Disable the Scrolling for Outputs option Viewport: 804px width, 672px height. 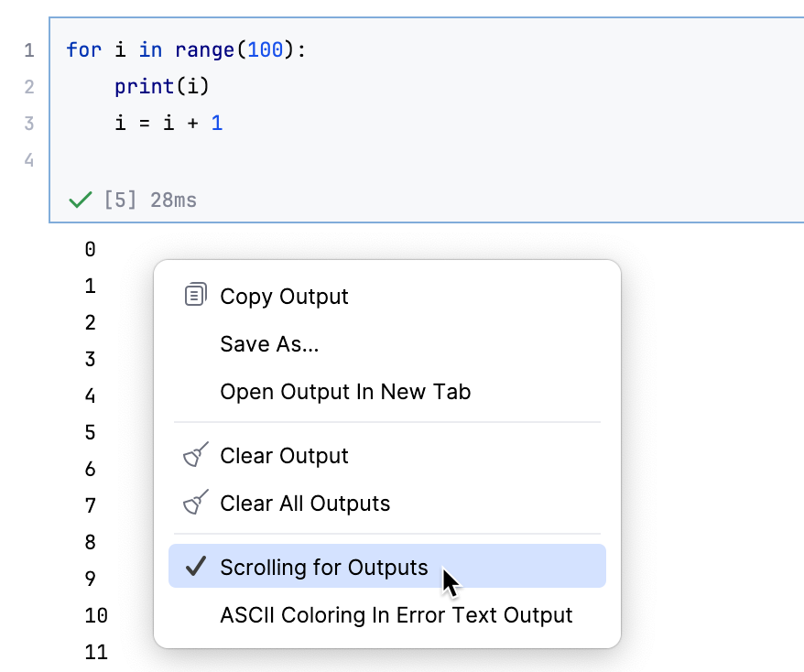(x=323, y=568)
